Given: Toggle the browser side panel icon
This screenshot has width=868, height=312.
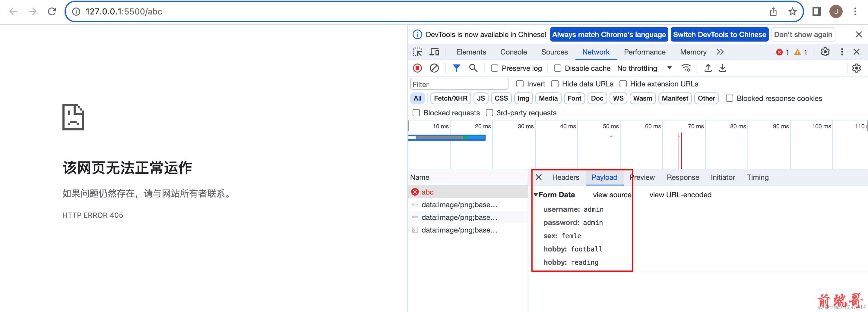Looking at the screenshot, I should 816,11.
